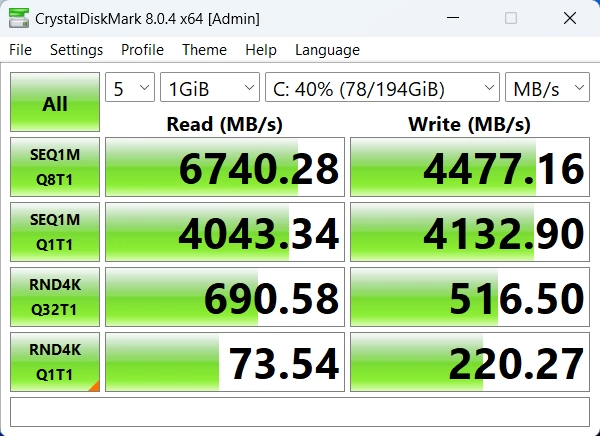Open the Profile menu
This screenshot has height=436, width=600.
point(142,50)
